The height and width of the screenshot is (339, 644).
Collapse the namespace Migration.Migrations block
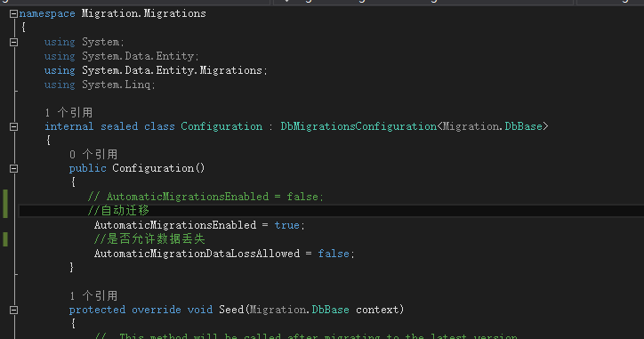[x=13, y=14]
